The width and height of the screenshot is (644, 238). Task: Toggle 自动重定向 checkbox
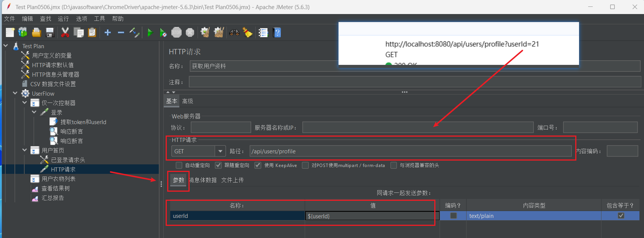click(x=179, y=165)
